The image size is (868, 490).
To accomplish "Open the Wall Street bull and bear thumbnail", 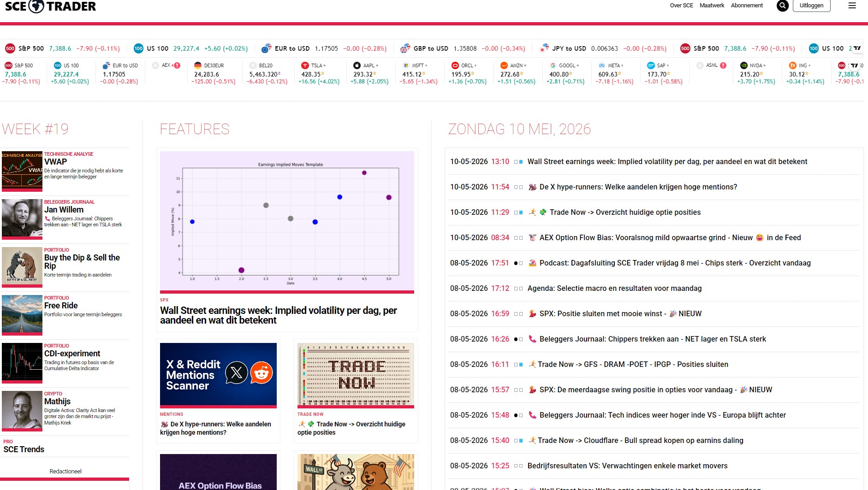I will pos(356,472).
